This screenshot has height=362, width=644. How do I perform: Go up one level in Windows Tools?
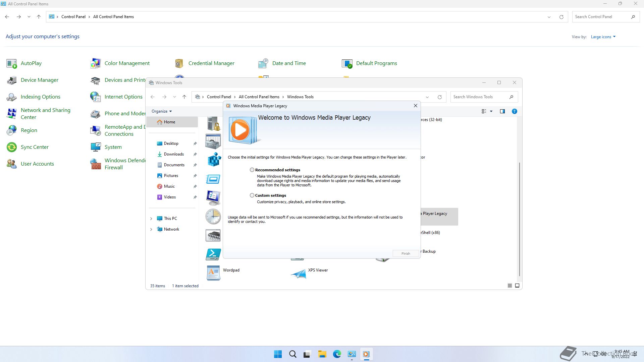coord(184,97)
